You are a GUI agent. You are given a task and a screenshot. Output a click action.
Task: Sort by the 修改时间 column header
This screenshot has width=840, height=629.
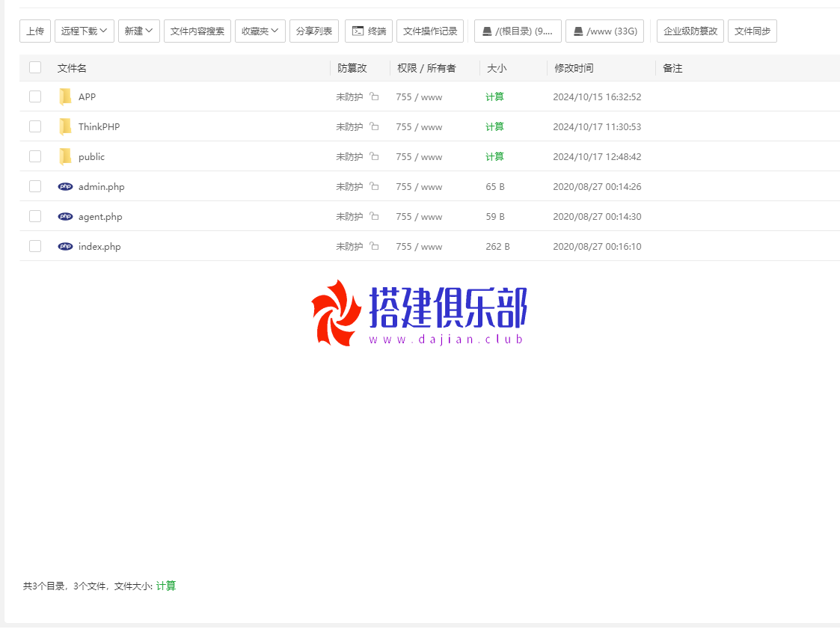[x=574, y=68]
